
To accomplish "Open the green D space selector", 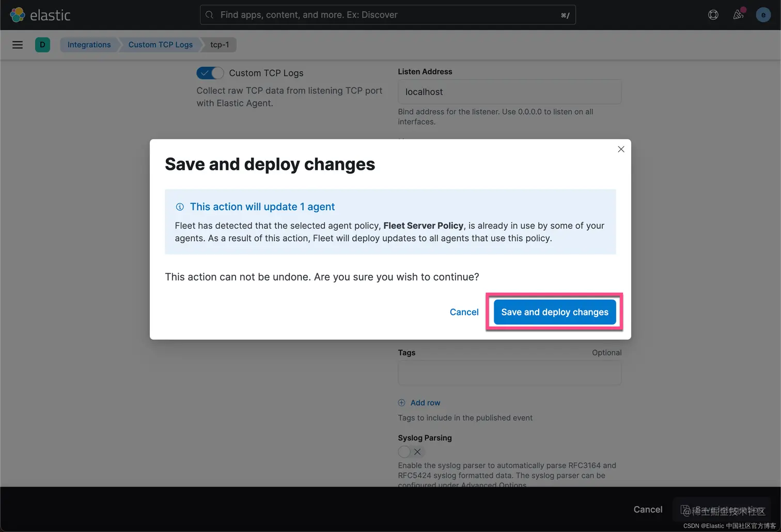I will tap(42, 45).
